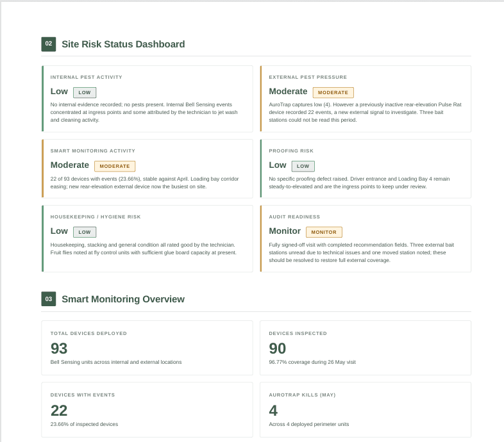Click the LOW badge under Housekeeping / Hygiene Risk
504x442 pixels.
coord(85,232)
